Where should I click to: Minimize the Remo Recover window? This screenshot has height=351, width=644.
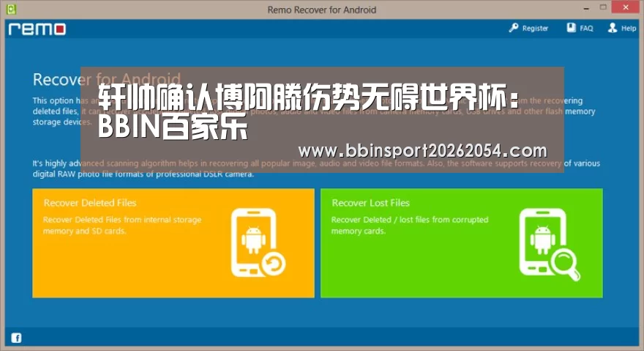(586, 8)
